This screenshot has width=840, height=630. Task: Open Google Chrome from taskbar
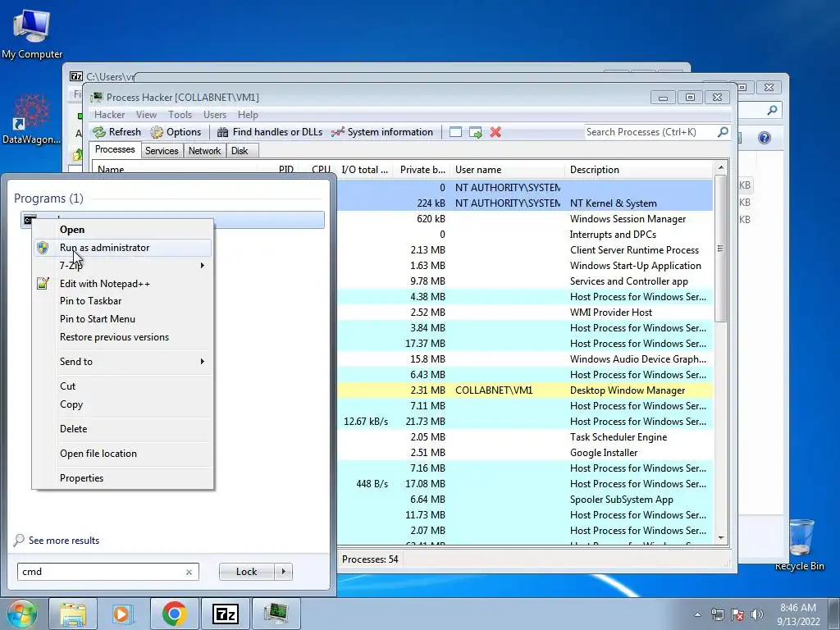174,614
